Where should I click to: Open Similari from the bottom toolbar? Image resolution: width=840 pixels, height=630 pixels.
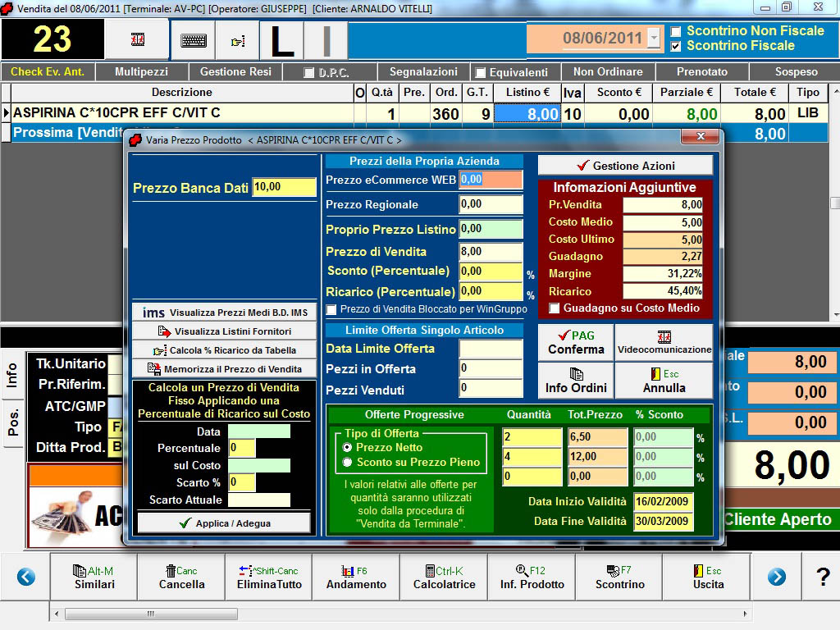(94, 577)
